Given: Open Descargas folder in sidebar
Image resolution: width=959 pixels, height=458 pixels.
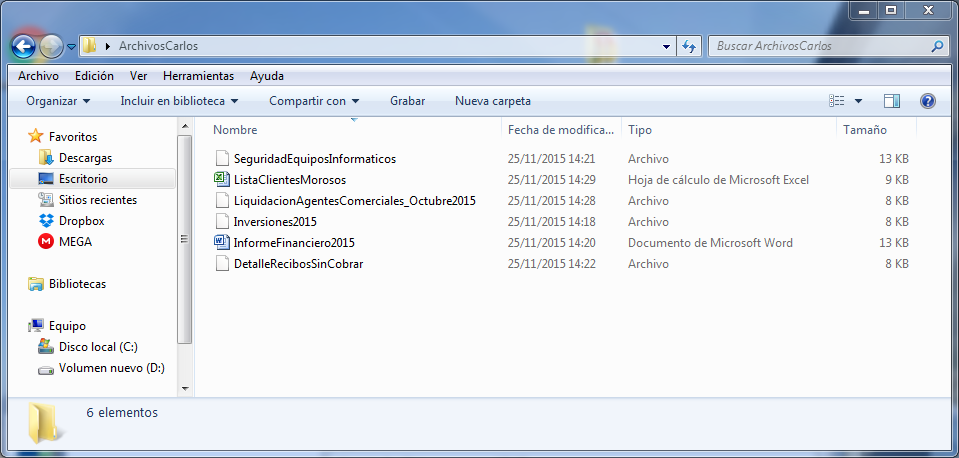Looking at the screenshot, I should (x=85, y=158).
